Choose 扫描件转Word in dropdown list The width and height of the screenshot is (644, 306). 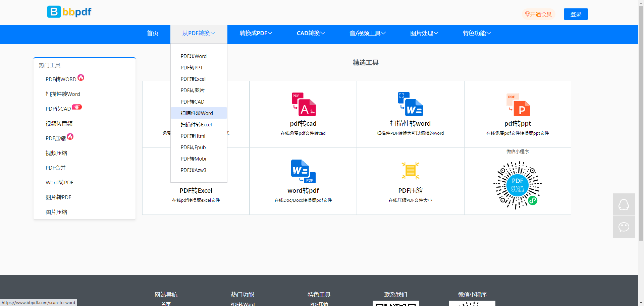[x=199, y=113]
